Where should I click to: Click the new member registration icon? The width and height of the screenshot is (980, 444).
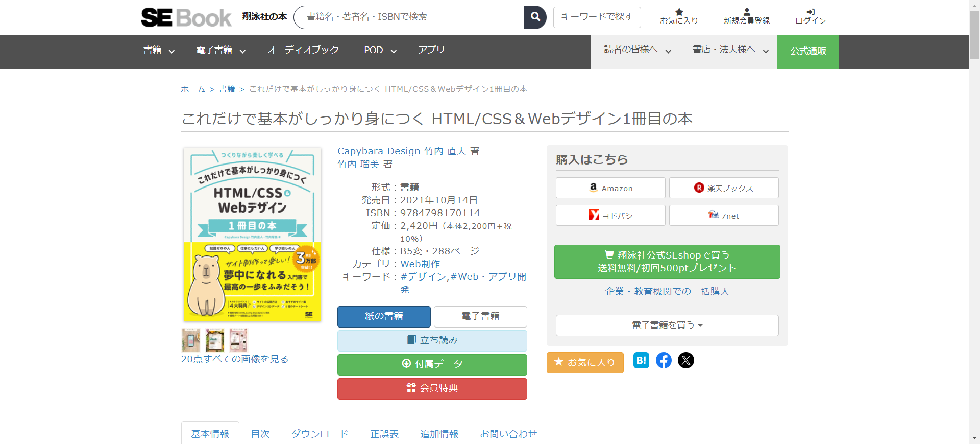click(x=747, y=16)
